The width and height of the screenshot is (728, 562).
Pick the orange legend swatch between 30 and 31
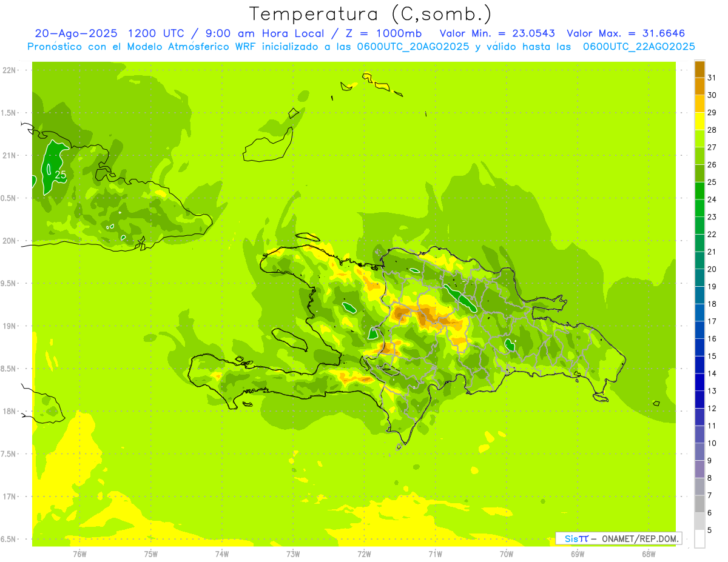pyautogui.click(x=699, y=86)
